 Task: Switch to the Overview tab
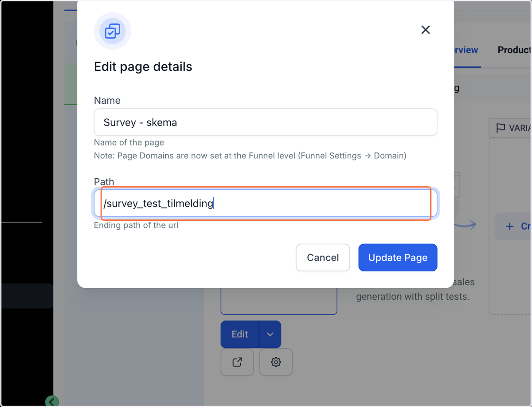(x=465, y=50)
